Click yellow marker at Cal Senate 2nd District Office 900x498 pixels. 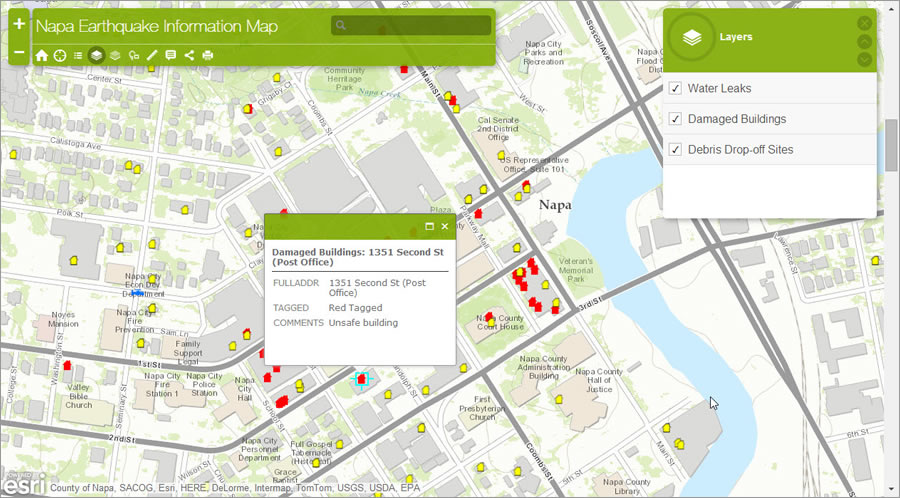[x=501, y=155]
